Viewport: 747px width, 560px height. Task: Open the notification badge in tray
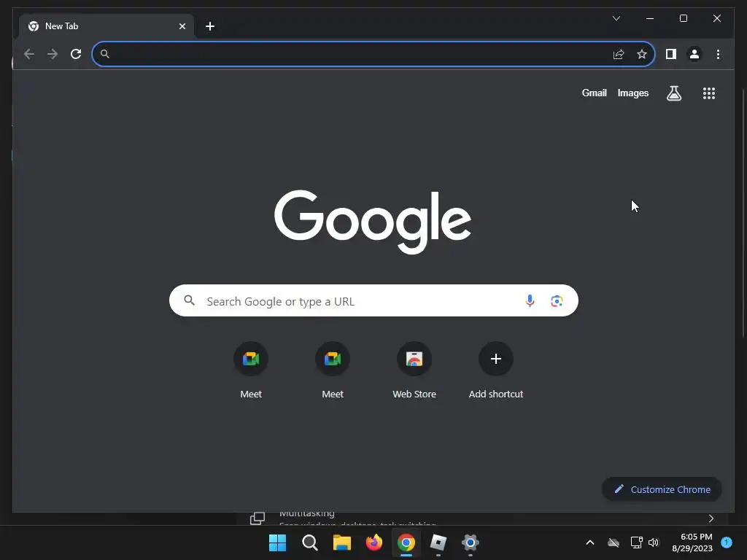727,542
